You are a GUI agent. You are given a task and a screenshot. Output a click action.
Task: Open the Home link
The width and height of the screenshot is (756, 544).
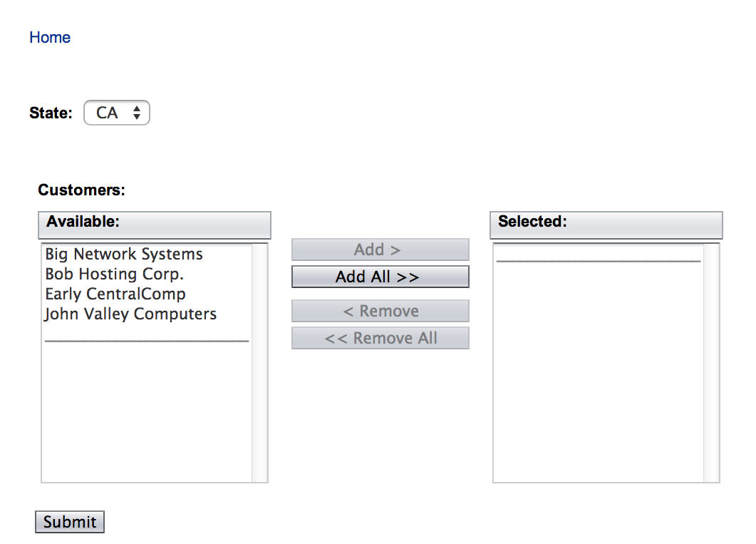click(x=50, y=38)
